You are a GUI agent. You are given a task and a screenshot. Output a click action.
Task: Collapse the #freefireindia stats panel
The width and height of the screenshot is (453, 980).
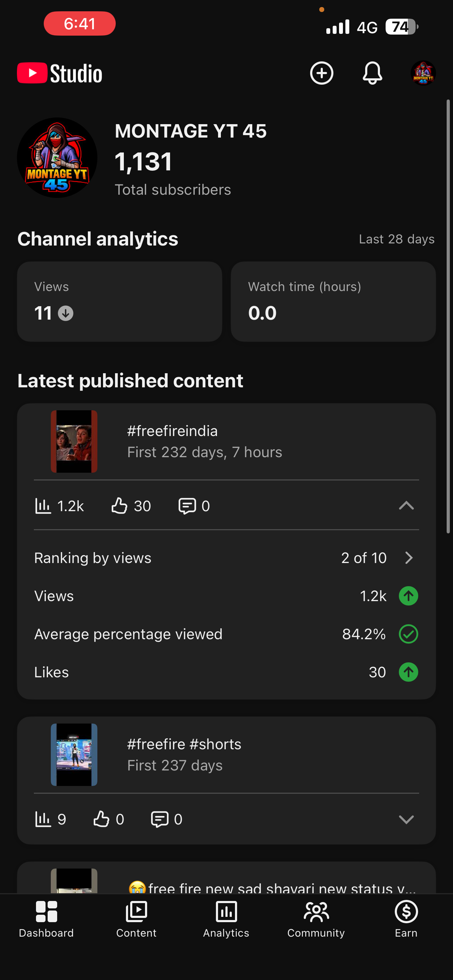[x=406, y=506]
